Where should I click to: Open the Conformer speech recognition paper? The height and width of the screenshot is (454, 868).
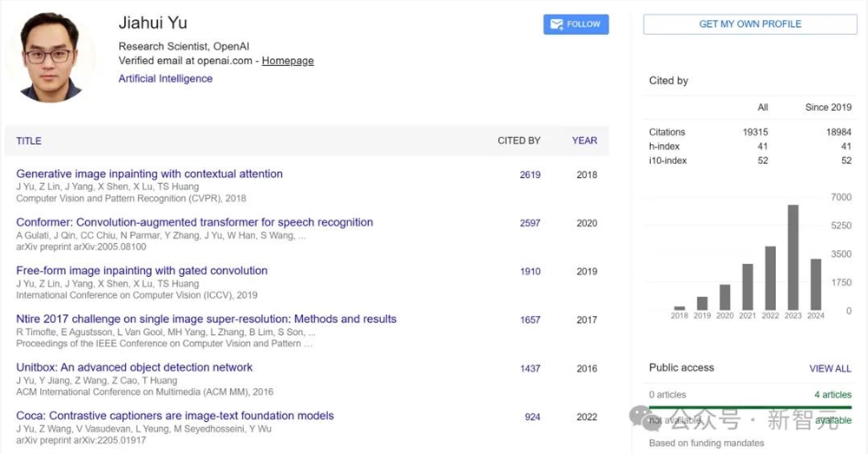click(x=194, y=222)
